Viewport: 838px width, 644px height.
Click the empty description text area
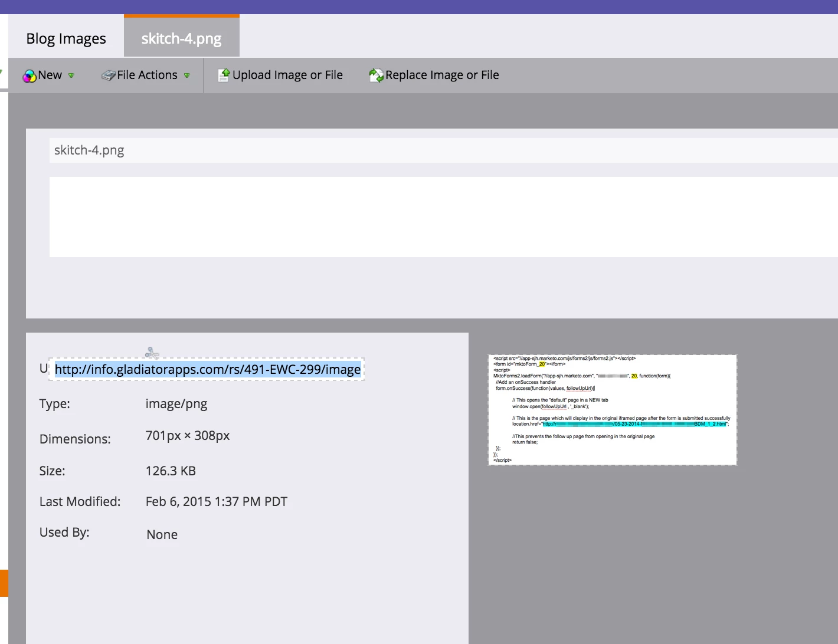(444, 217)
